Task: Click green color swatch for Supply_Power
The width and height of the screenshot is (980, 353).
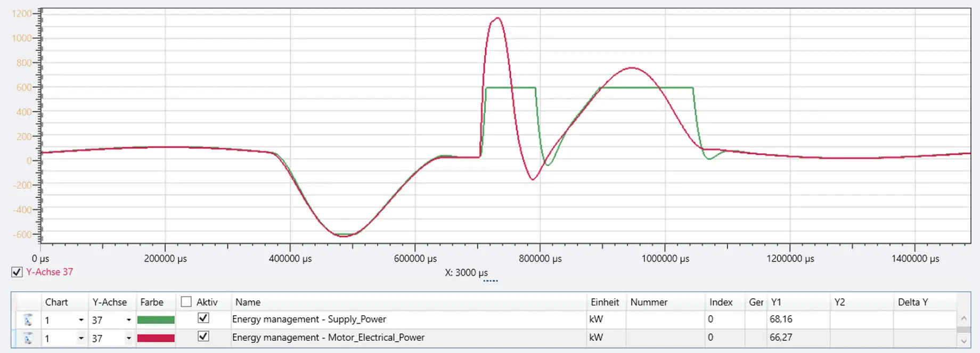Action: 156,320
